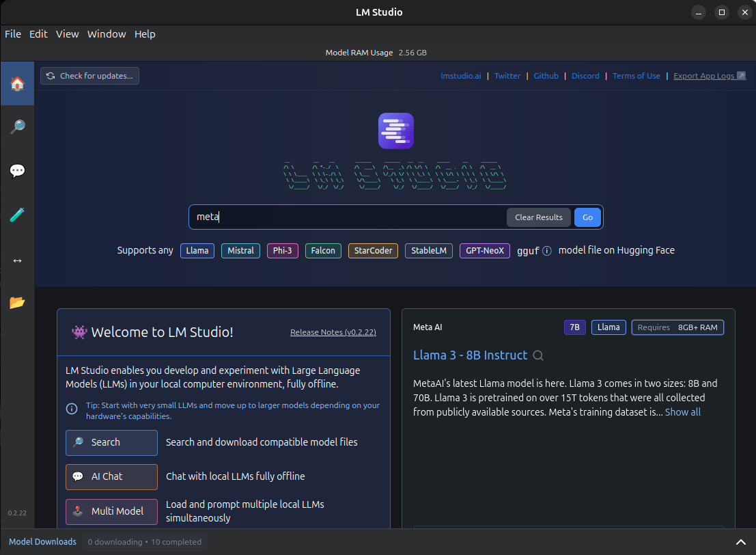Click Show all in Llama 3 description
The height and width of the screenshot is (555, 756).
pyautogui.click(x=683, y=412)
